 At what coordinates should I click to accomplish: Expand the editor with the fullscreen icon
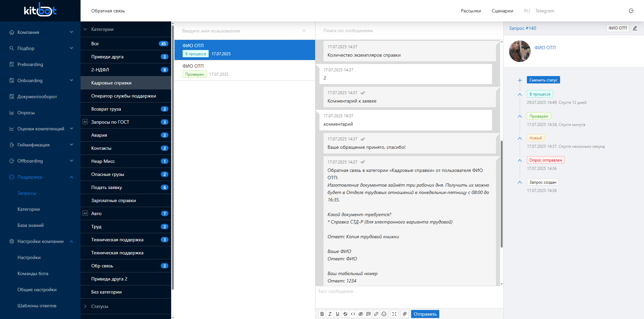click(394, 314)
